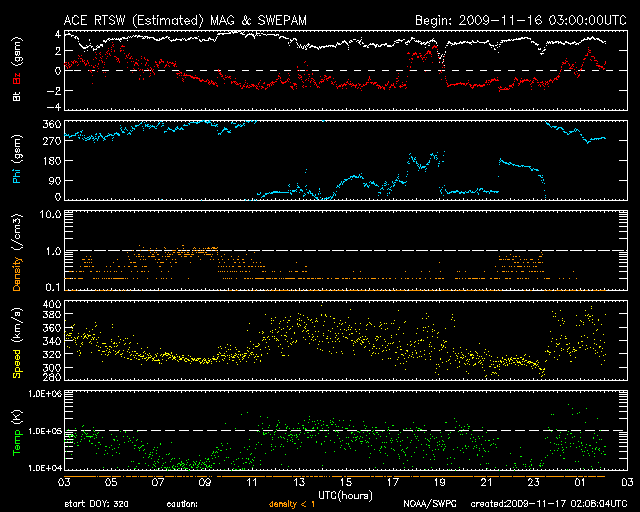Click the 21 hour tick label
Screen dimensions: 640x512
point(487,482)
